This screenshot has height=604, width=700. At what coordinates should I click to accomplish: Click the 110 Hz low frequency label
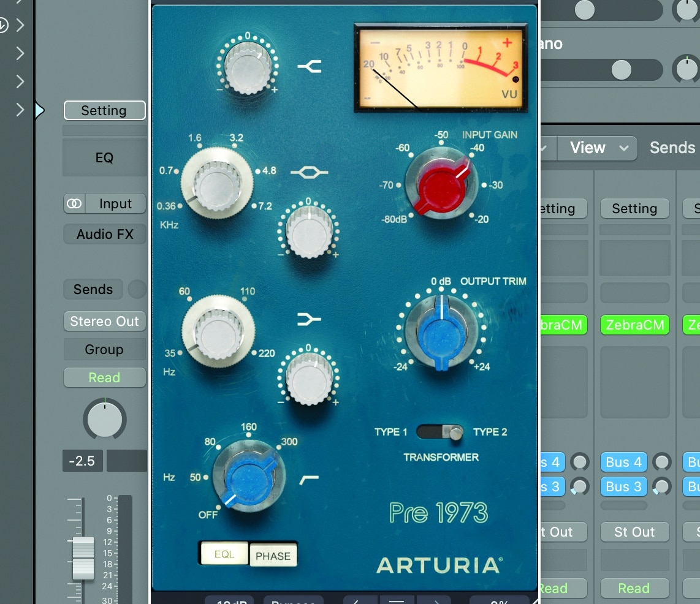click(248, 292)
